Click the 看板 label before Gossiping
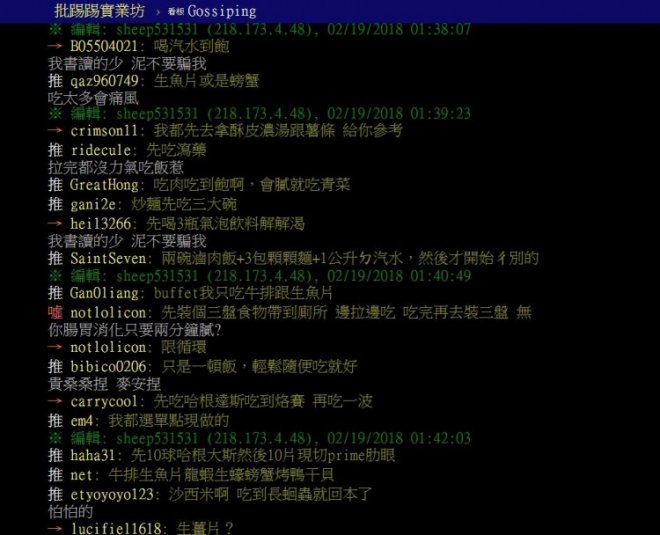Viewport: 660px width, 535px height. pyautogui.click(x=176, y=12)
